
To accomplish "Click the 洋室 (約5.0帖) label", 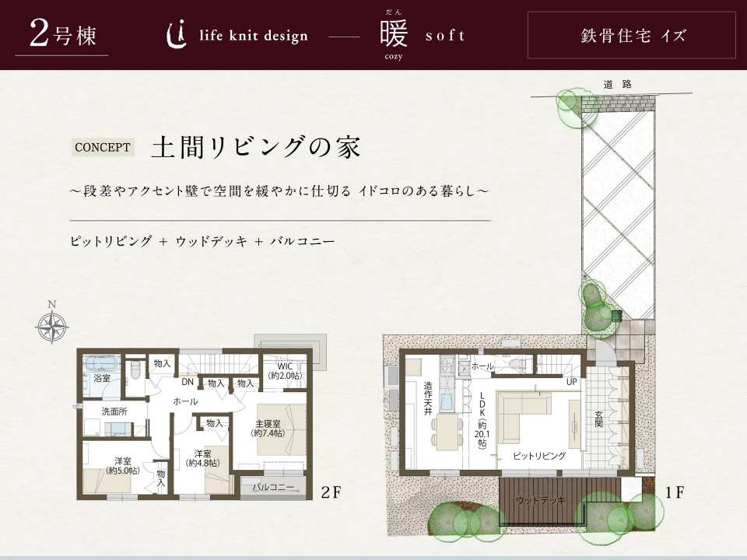I will tap(122, 466).
